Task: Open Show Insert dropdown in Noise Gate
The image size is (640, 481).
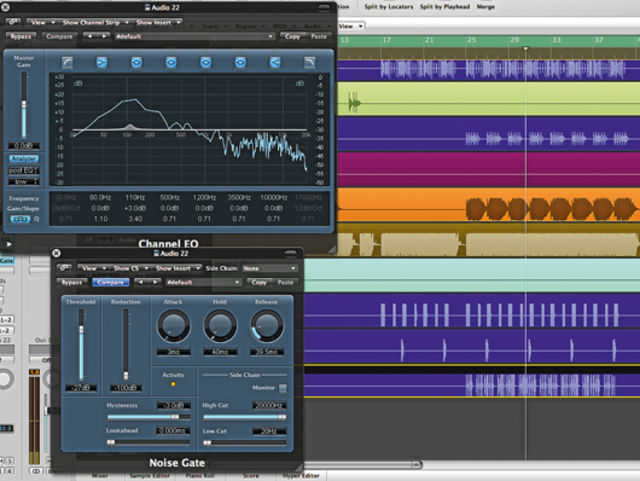Action: point(177,268)
